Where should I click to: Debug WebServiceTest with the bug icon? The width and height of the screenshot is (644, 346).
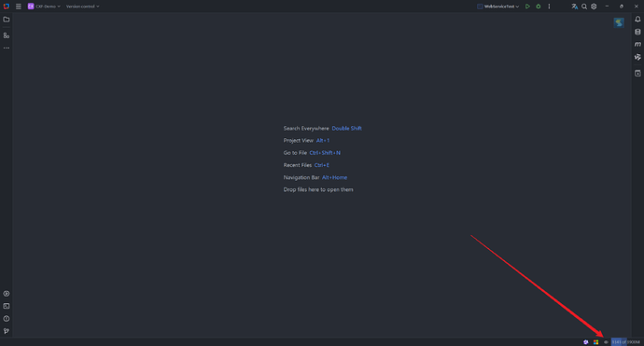coord(538,7)
